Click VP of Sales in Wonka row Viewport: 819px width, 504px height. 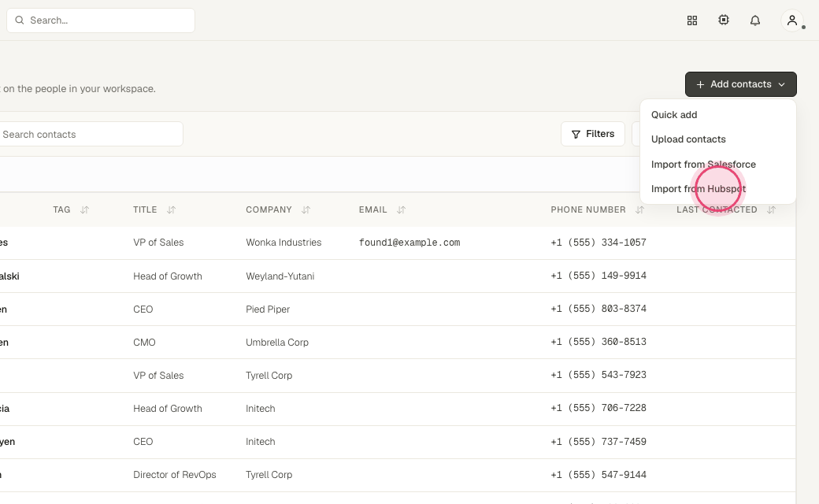pyautogui.click(x=158, y=243)
